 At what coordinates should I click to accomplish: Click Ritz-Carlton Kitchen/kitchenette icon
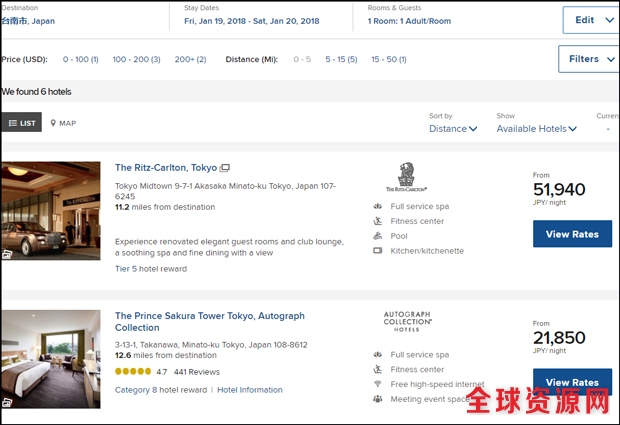point(378,251)
